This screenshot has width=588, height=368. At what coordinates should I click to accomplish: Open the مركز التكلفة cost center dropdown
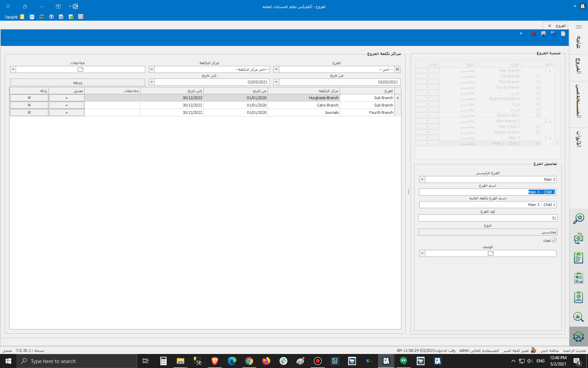[152, 69]
